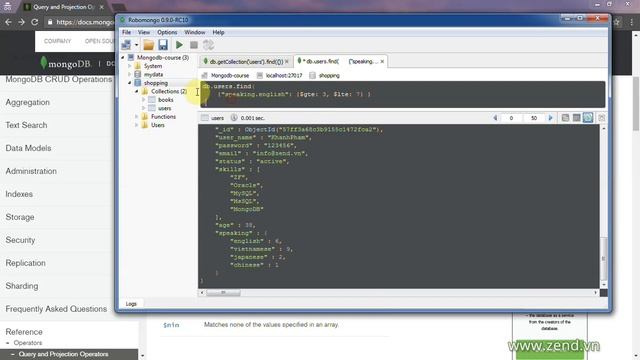Open the View menu in Robomongo
The width and height of the screenshot is (640, 360).
pyautogui.click(x=144, y=32)
